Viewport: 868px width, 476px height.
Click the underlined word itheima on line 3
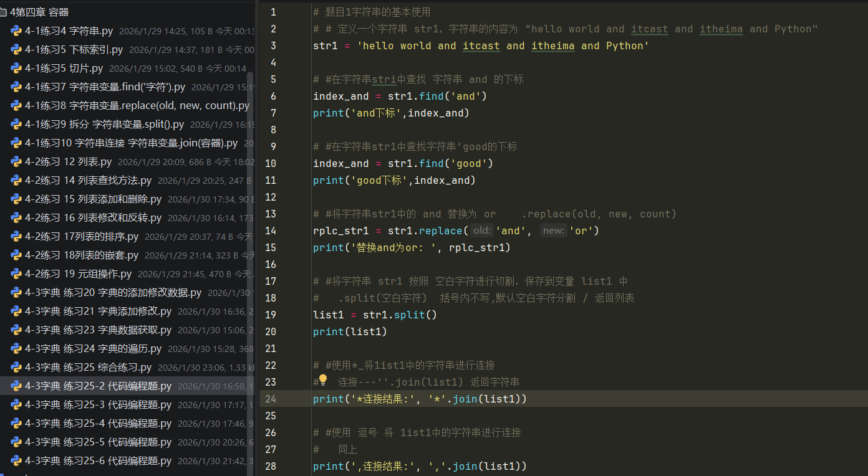(552, 45)
